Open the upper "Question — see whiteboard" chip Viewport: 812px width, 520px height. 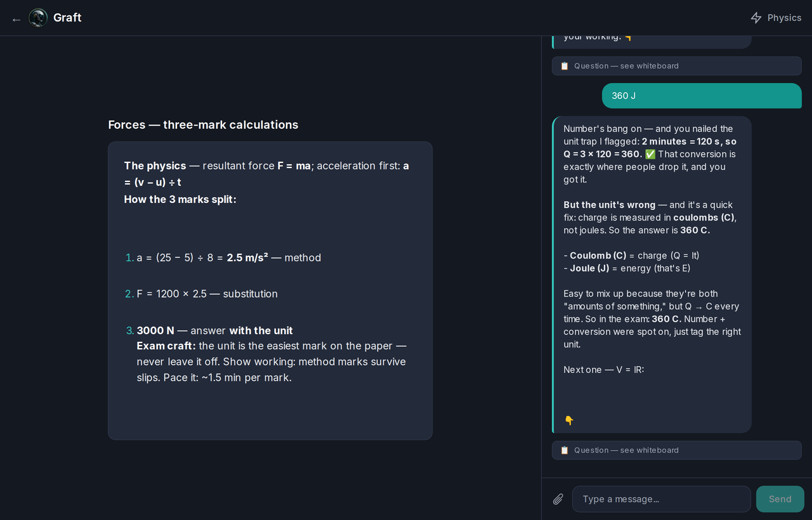(677, 66)
